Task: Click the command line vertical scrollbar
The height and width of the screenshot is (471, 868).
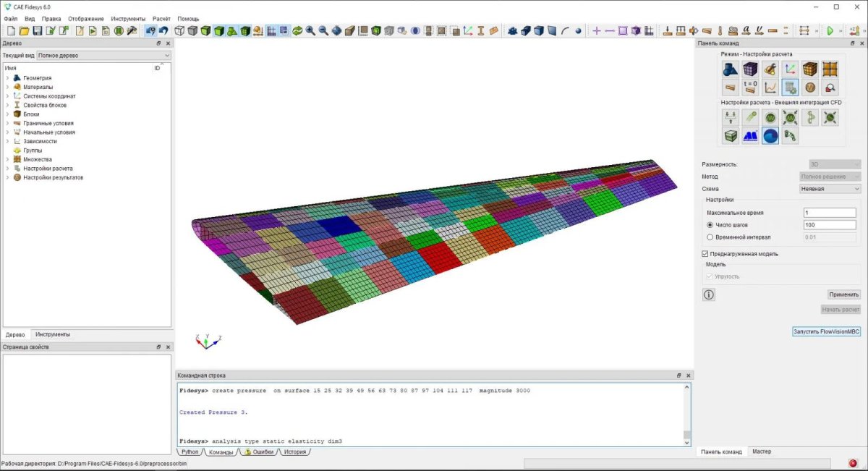Action: point(687,415)
